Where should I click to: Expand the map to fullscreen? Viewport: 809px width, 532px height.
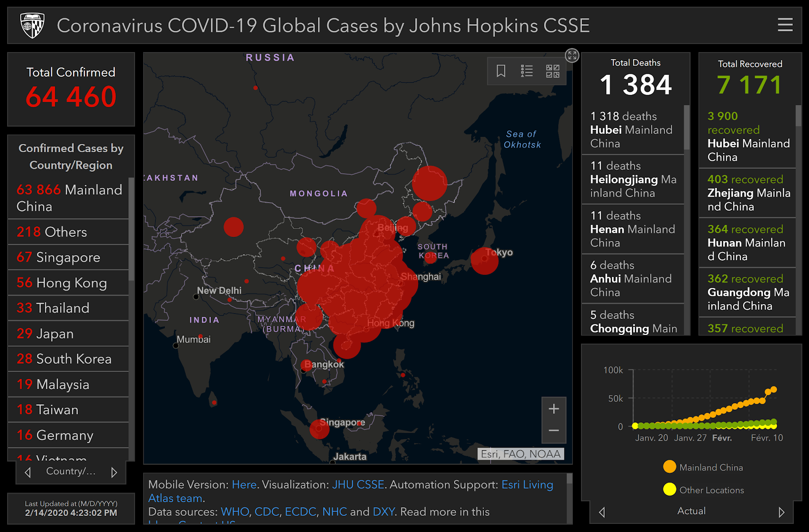pyautogui.click(x=572, y=56)
